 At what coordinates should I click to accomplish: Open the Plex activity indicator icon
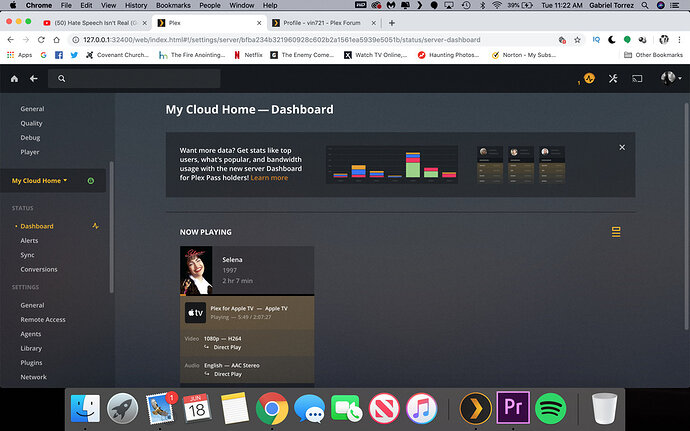[589, 78]
